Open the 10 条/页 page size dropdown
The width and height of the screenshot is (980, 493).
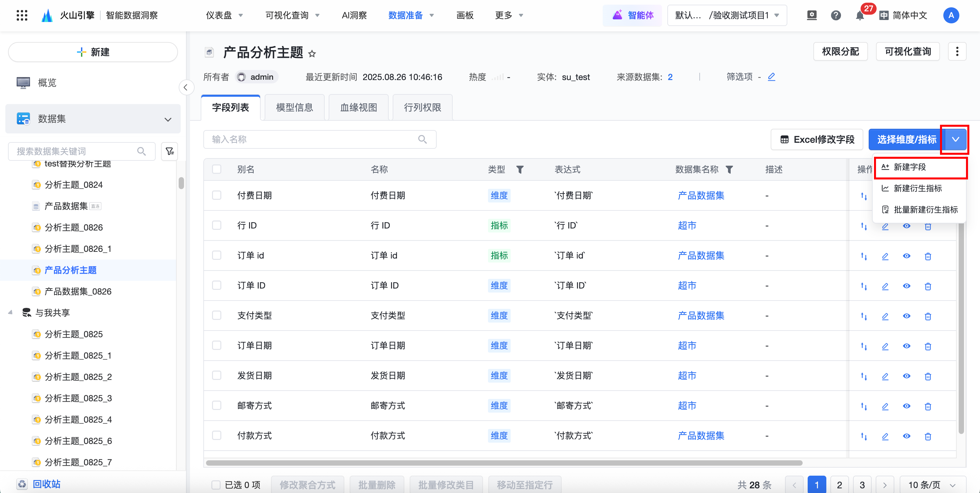pyautogui.click(x=932, y=485)
